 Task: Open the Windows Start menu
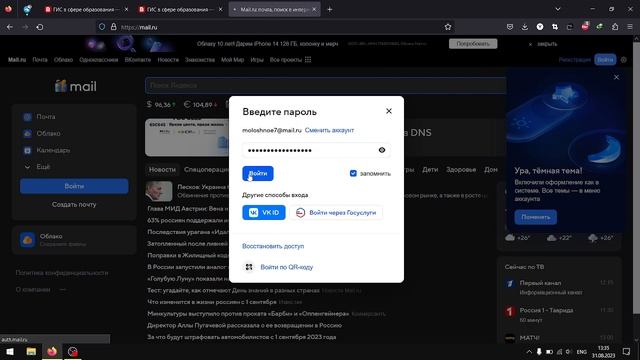(x=10, y=351)
